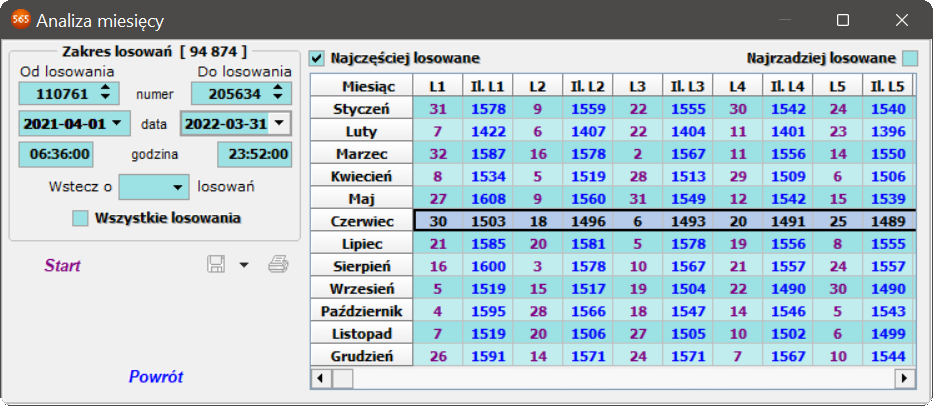This screenshot has width=933, height=406.
Task: Select the Lipiec row header
Action: pyautogui.click(x=361, y=244)
